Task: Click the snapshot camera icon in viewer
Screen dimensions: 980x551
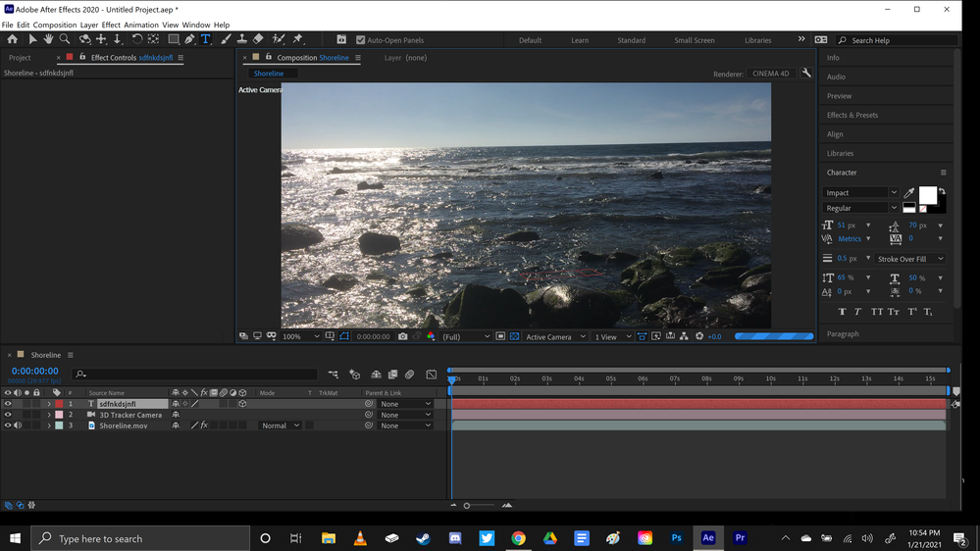Action: click(x=402, y=336)
